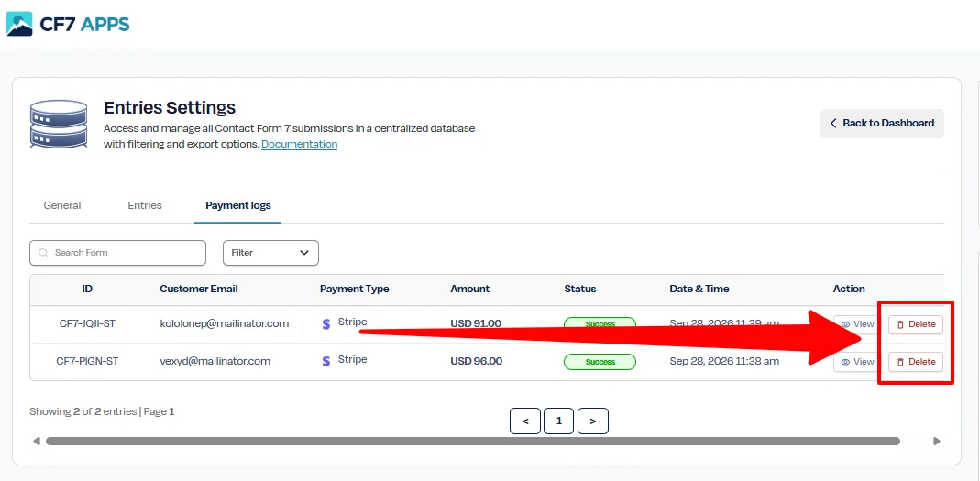Click the Sep 28, 2026 11:38 am timestamp
The image size is (980, 481).
(x=724, y=361)
